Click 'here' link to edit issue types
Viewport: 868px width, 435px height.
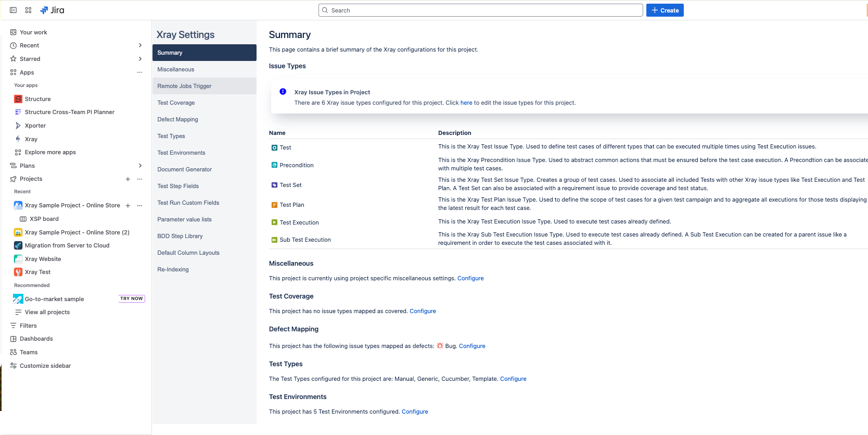pos(466,103)
